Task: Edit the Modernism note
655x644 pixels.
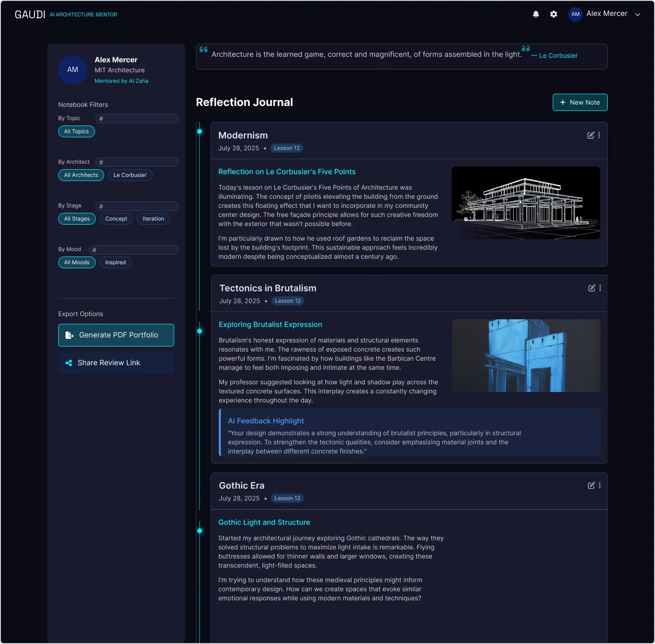Action: (590, 135)
